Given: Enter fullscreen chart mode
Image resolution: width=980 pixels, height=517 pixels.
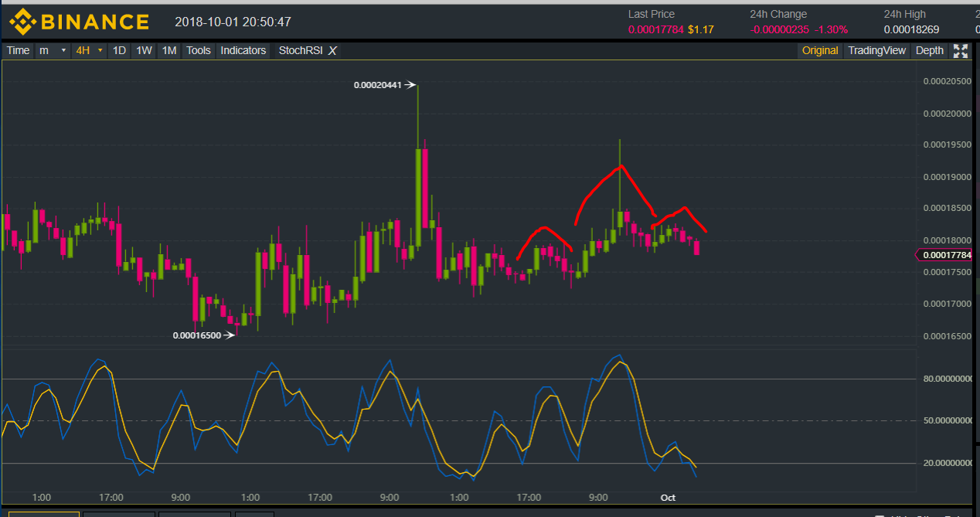Looking at the screenshot, I should [x=960, y=51].
